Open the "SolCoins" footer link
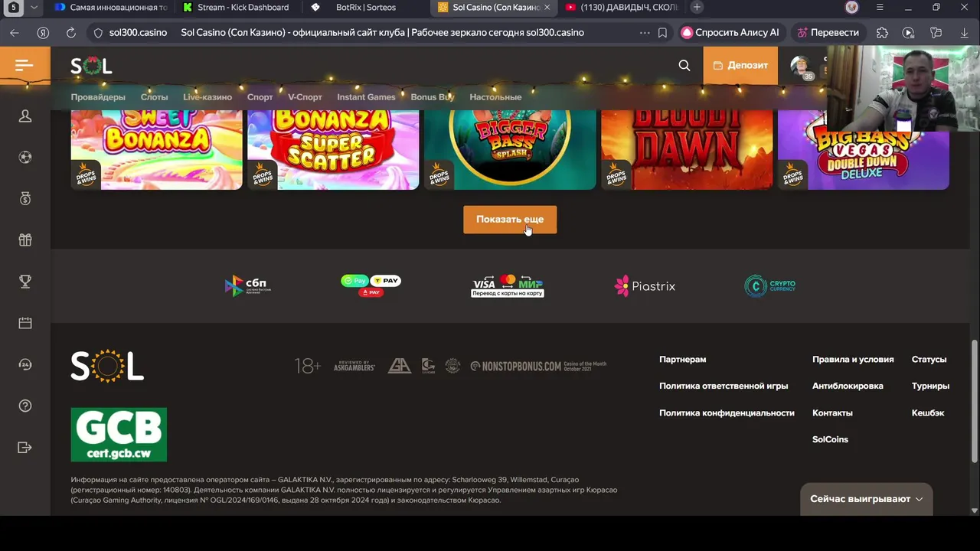Screen dimensions: 980x551 pos(830,439)
